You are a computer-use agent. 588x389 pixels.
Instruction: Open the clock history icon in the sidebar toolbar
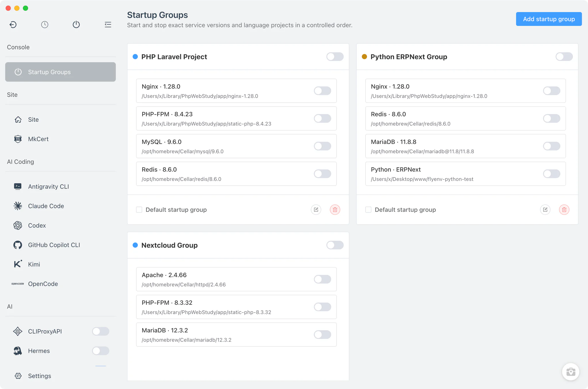point(45,24)
